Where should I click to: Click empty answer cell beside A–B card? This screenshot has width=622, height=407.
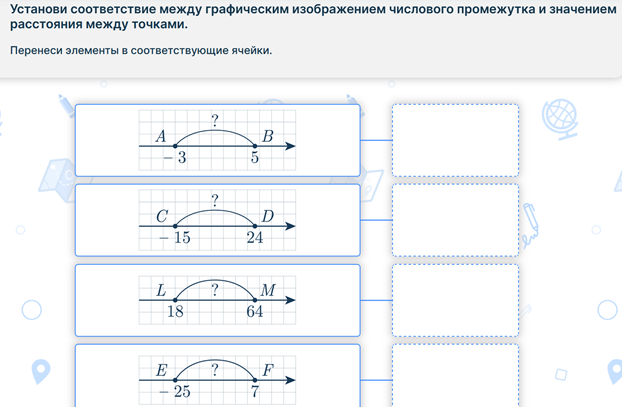(x=455, y=140)
